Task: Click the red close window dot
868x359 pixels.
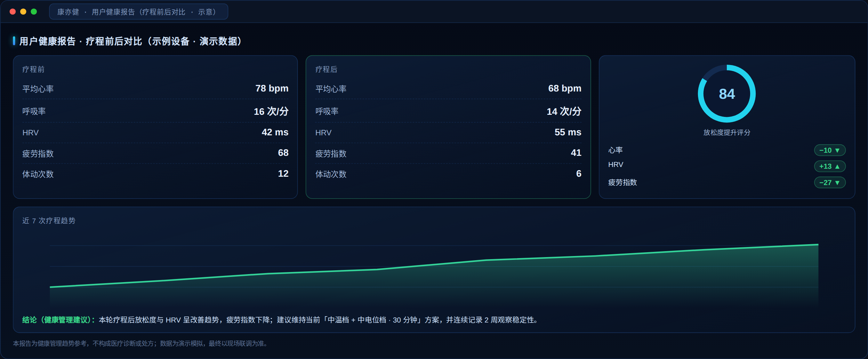Action: click(x=13, y=11)
